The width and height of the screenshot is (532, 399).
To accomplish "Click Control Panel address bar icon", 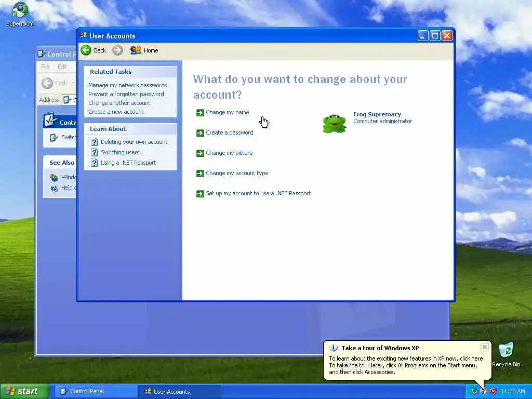I will tap(67, 100).
